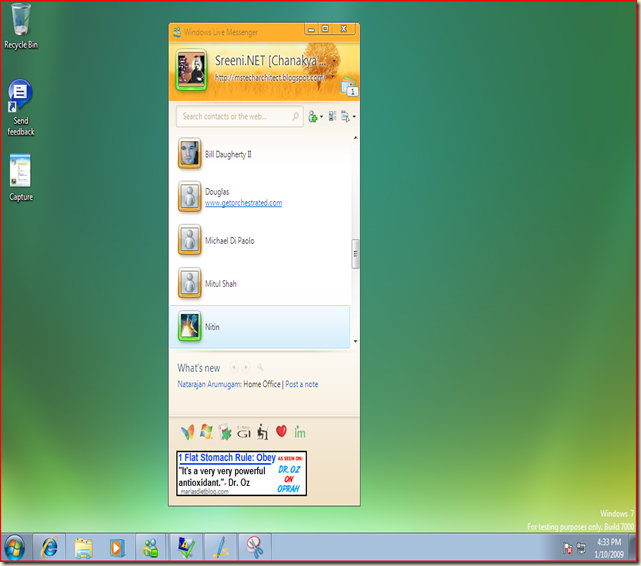This screenshot has width=641, height=566.
Task: Click the pen application taskbar icon
Action: click(221, 548)
